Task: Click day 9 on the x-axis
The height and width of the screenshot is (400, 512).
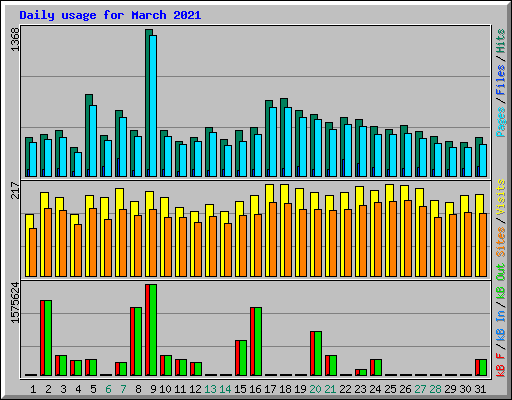Action: pyautogui.click(x=153, y=389)
